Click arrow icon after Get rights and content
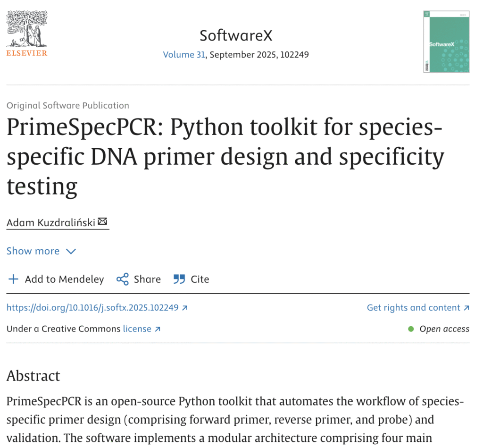Image resolution: width=483 pixels, height=448 pixels. pos(466,308)
